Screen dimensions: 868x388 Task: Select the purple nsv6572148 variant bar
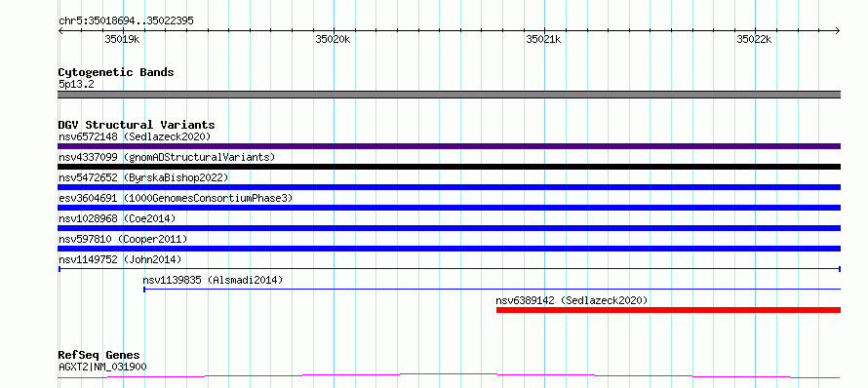(x=449, y=146)
